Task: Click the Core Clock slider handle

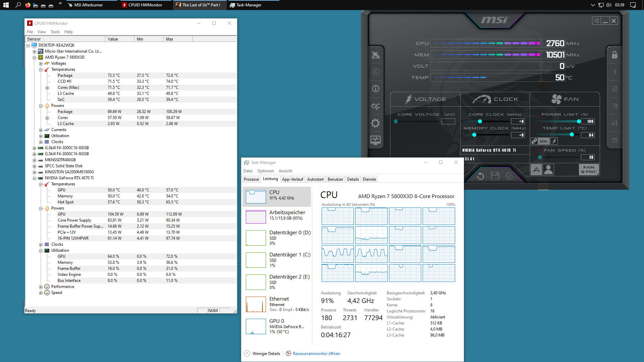Action: coord(480,121)
